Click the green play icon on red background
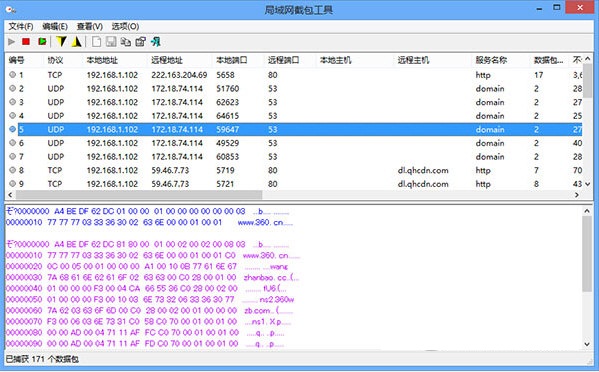599x372 pixels. [x=42, y=42]
